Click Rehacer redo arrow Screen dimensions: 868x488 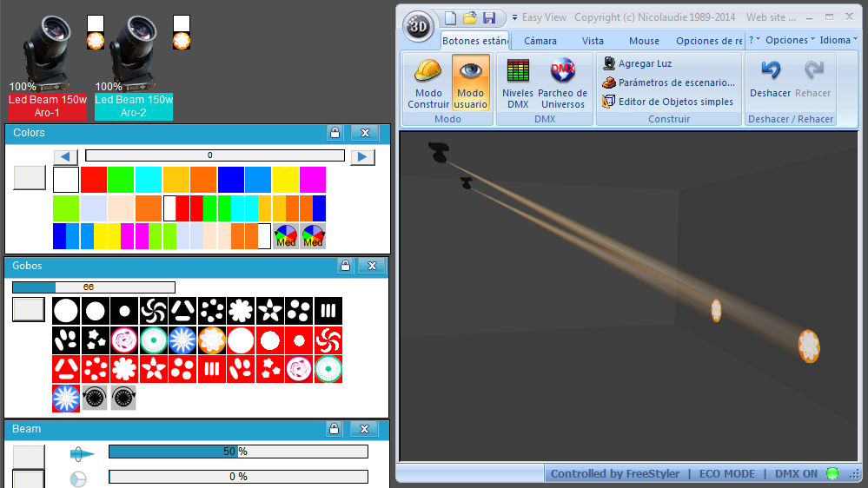point(812,78)
